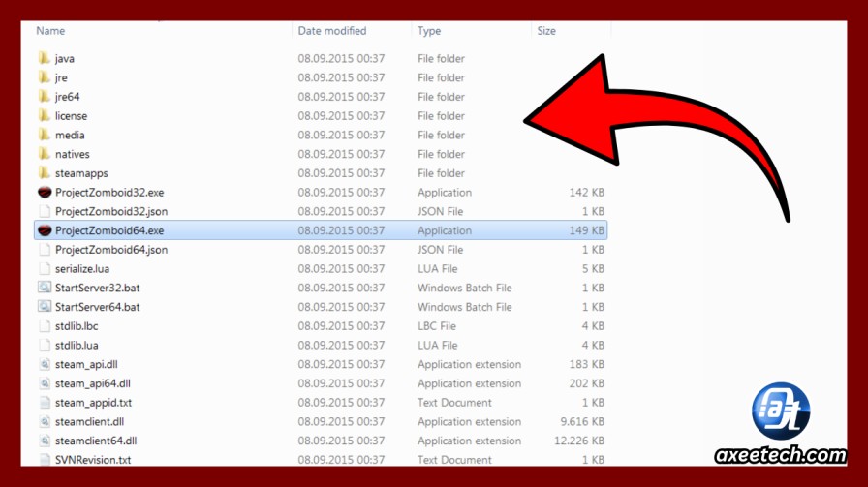Sort files by Size column header

pos(545,31)
